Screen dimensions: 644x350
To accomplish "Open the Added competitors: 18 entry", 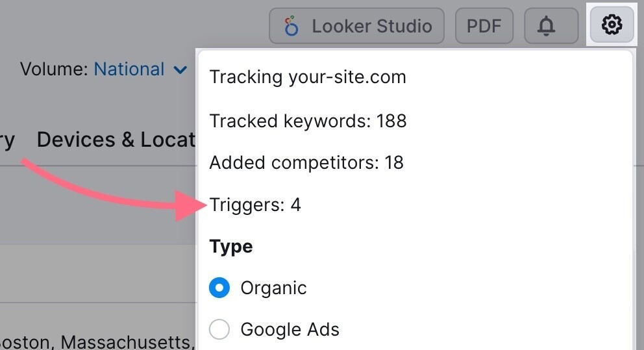I will pos(306,162).
